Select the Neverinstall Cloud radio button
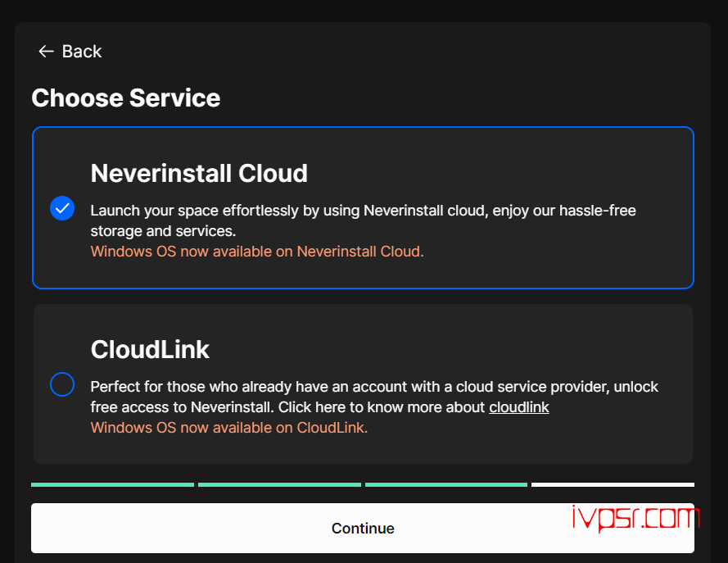This screenshot has width=728, height=563. [62, 208]
